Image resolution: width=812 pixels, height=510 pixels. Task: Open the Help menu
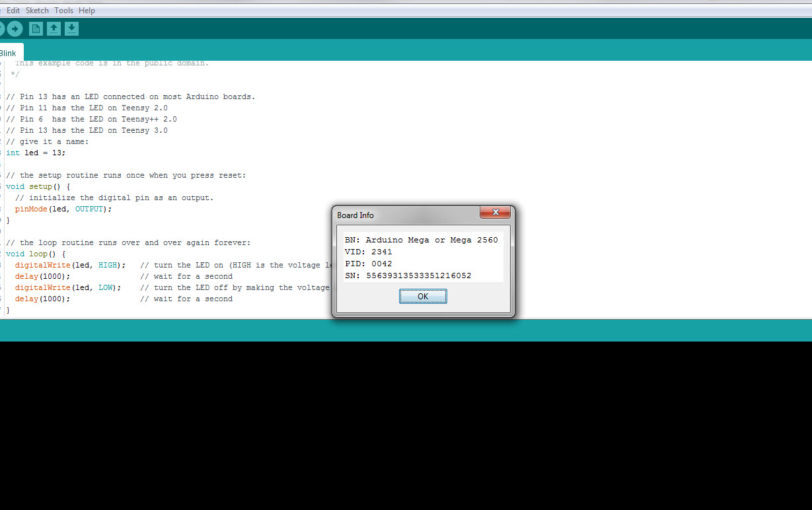click(87, 10)
